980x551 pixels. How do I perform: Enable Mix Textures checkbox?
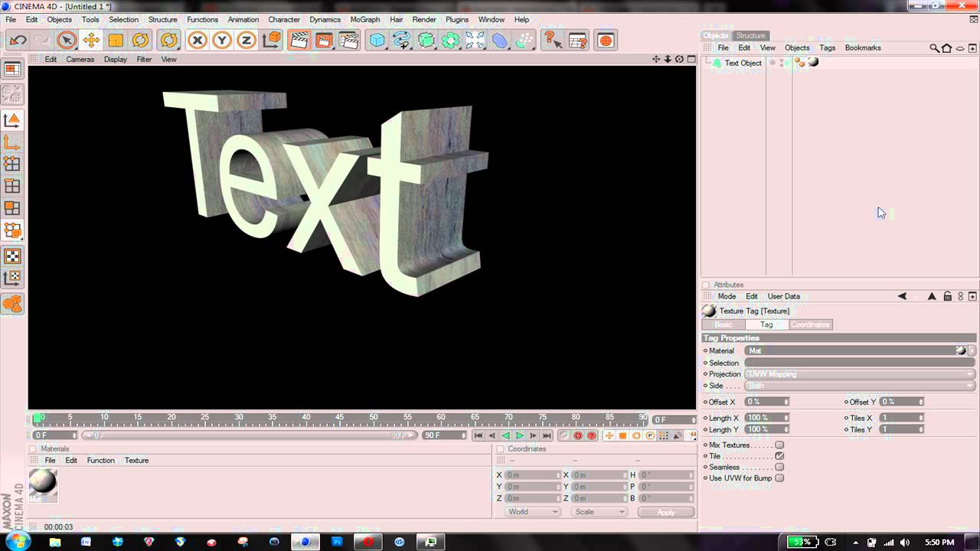(x=779, y=445)
